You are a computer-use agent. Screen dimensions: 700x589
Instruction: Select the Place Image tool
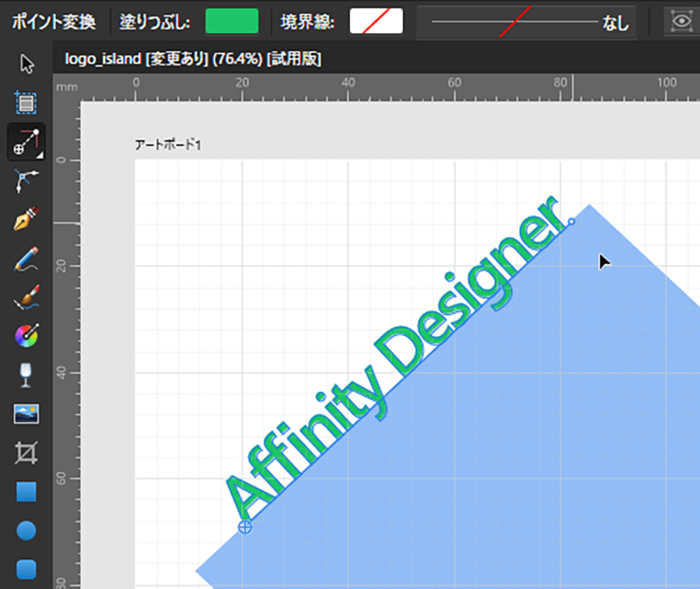click(26, 414)
